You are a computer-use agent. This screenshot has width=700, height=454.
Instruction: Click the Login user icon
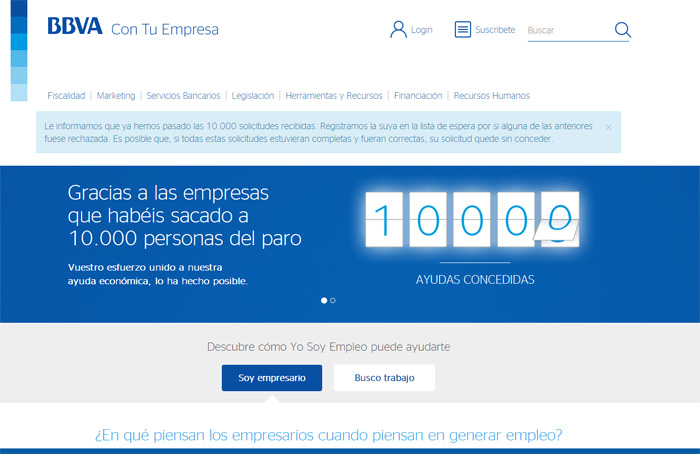point(398,30)
